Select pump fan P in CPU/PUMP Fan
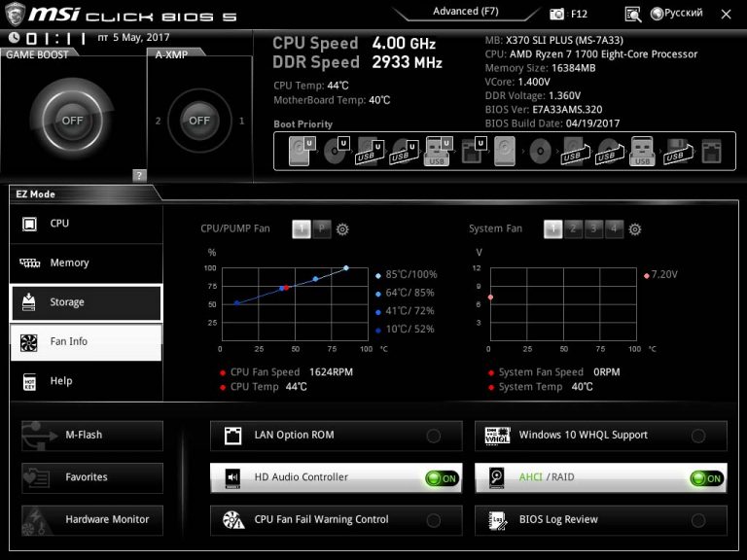Screen dimensions: 747x560 [322, 229]
